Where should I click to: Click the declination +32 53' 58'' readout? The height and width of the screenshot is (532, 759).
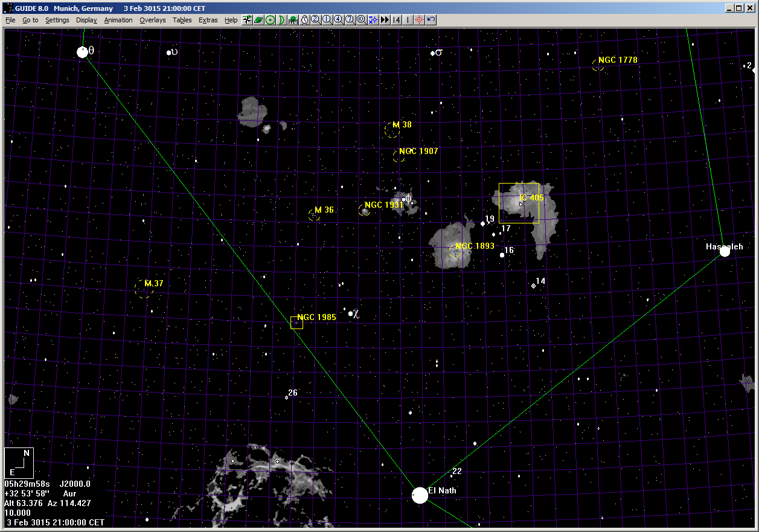[27, 493]
